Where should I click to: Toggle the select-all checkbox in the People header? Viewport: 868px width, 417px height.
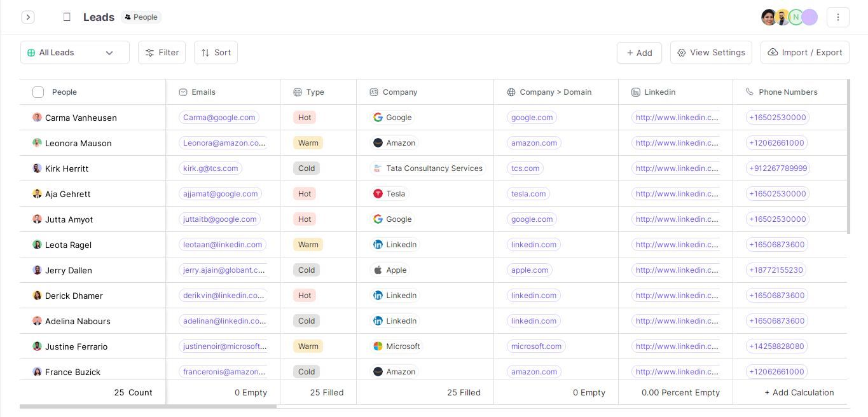38,92
